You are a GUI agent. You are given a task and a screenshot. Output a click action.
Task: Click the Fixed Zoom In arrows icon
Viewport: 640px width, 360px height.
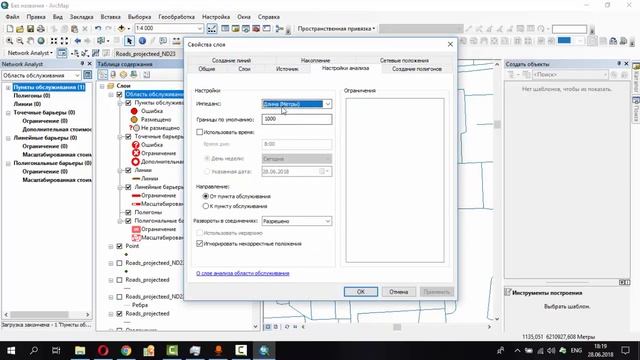(x=54, y=41)
